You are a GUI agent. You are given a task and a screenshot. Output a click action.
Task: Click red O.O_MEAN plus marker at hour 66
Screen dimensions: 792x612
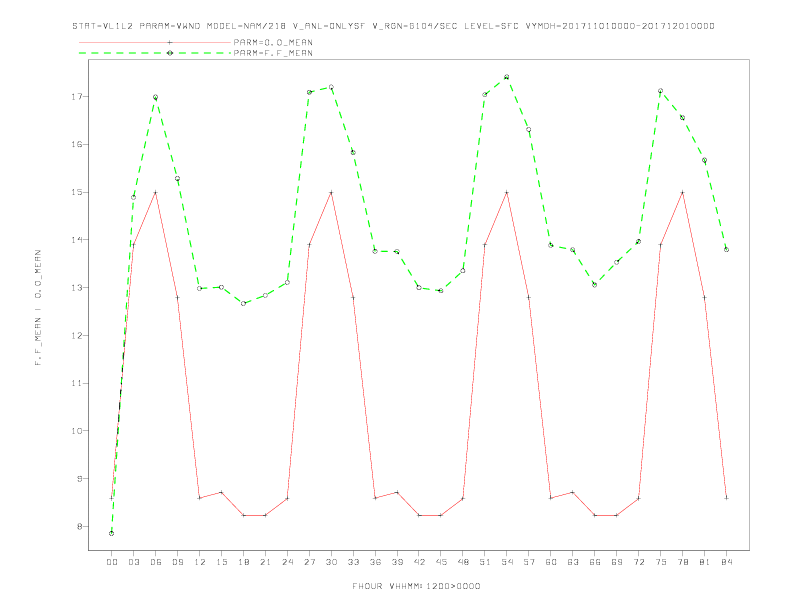595,515
